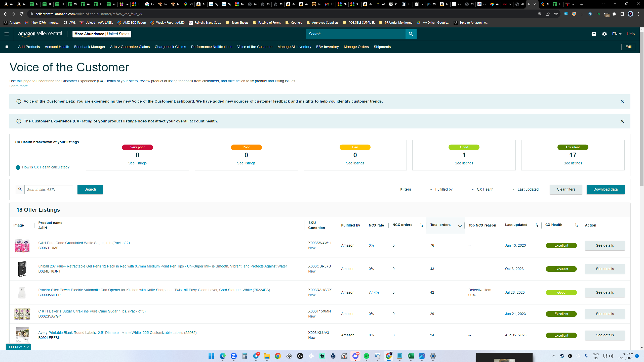
Task: Open the Learn more link
Action: pyautogui.click(x=19, y=86)
